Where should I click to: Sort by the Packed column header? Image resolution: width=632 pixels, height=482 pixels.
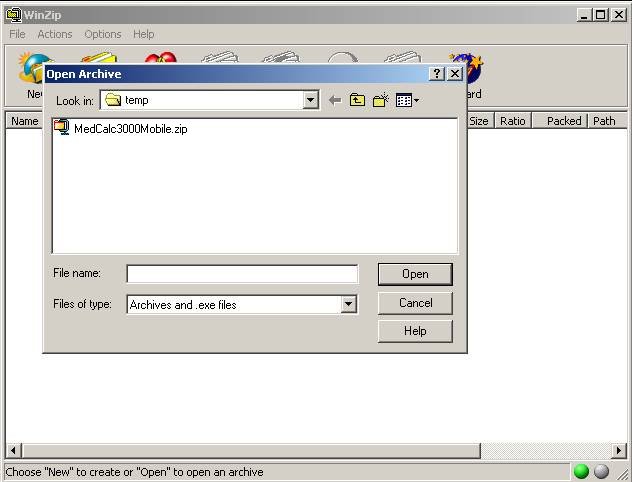562,121
